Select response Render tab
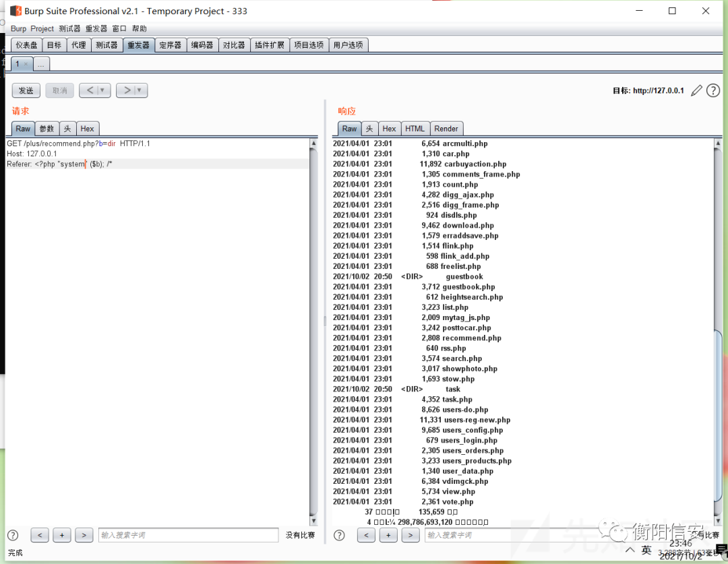 point(446,129)
